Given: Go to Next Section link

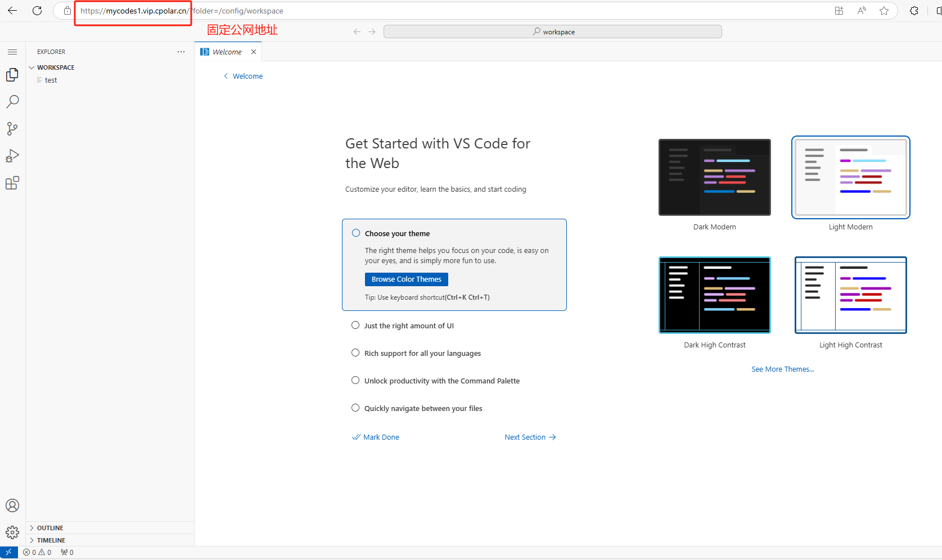Looking at the screenshot, I should (x=530, y=437).
